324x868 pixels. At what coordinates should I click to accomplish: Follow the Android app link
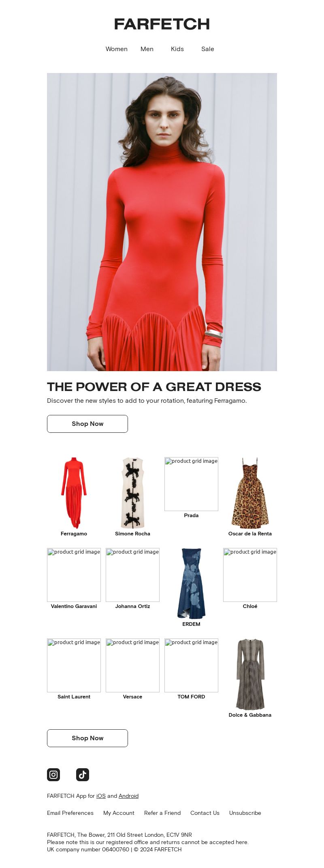click(128, 796)
